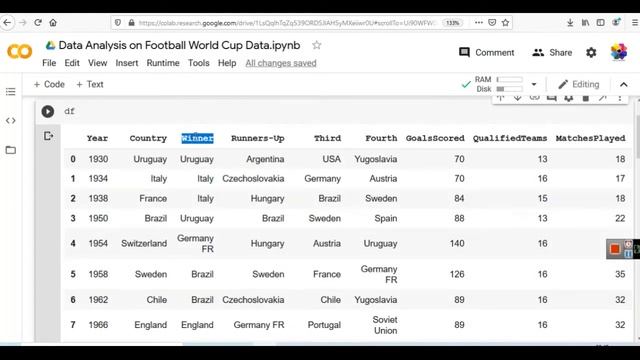Click the Switzerland cell in 1954 row
Screen dimensions: 640x360
click(x=144, y=243)
